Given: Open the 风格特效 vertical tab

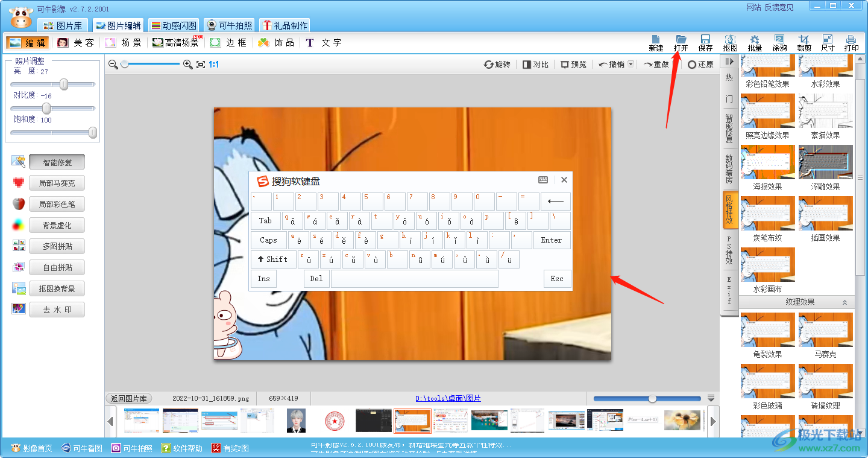Looking at the screenshot, I should tap(729, 209).
